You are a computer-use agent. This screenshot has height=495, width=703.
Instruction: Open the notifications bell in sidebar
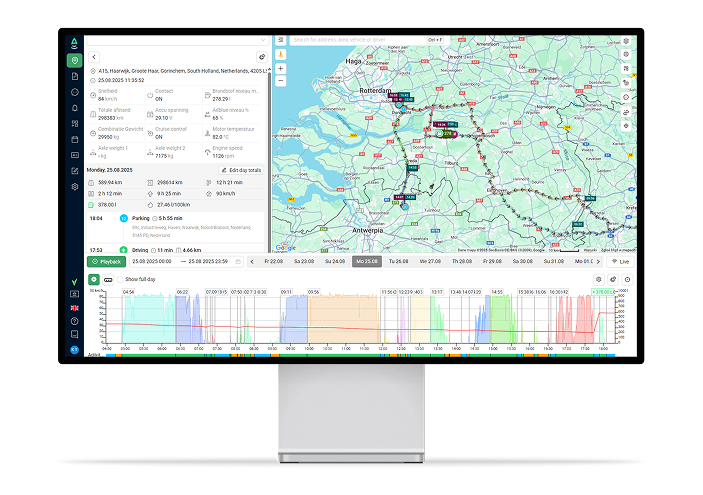click(74, 108)
